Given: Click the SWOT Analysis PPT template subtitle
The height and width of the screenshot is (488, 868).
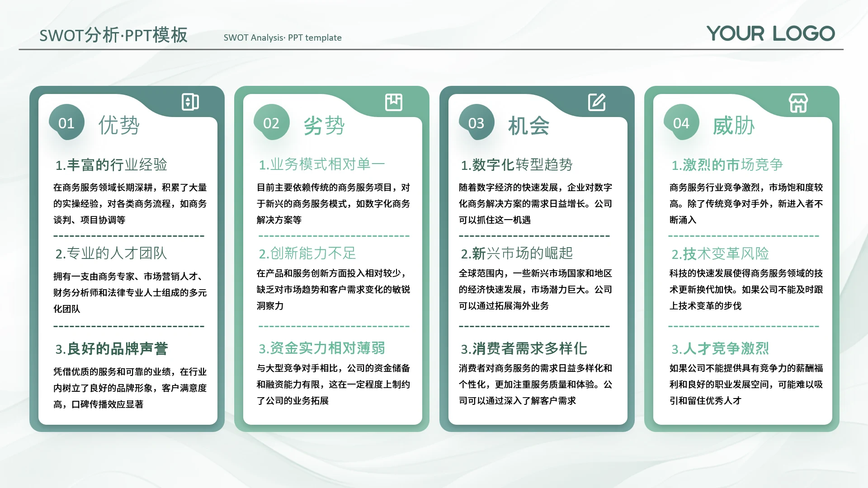Looking at the screenshot, I should [x=283, y=38].
